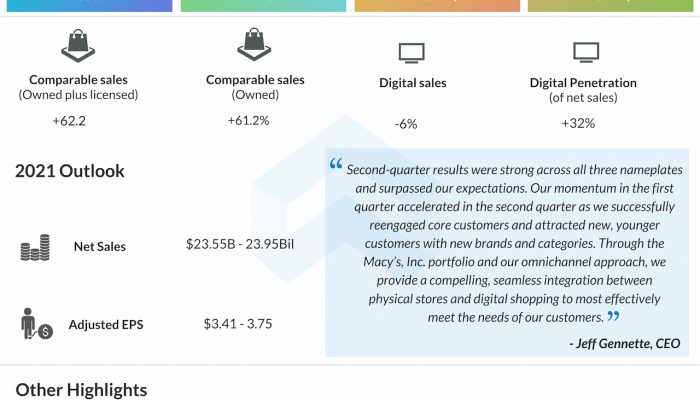The height and width of the screenshot is (400, 700).
Task: Click the coin stacks icon beside Net Sales
Action: click(x=35, y=248)
